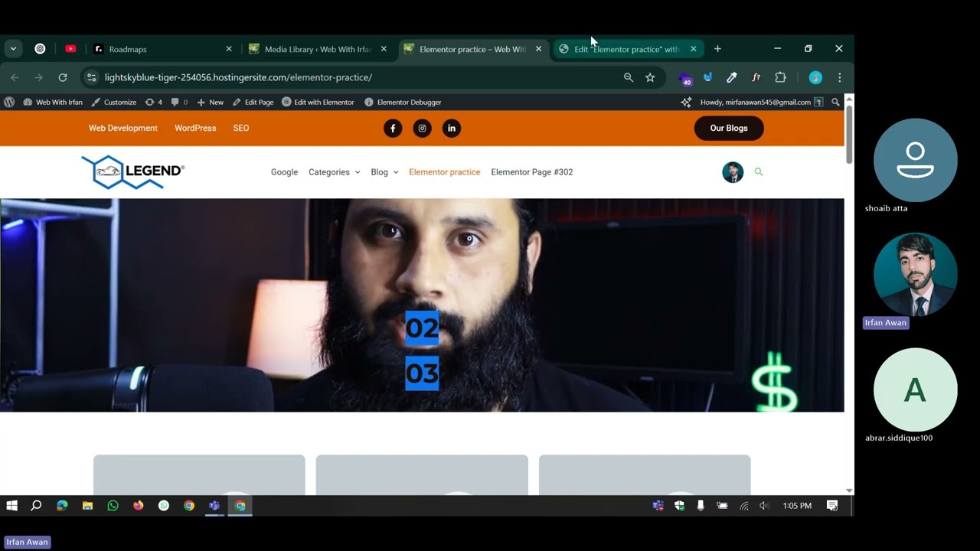
Task: Open Customize in admin bar
Action: pyautogui.click(x=113, y=102)
